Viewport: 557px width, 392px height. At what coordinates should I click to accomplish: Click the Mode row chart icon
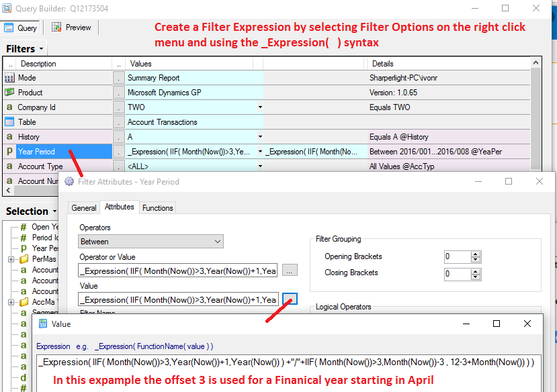pos(9,78)
